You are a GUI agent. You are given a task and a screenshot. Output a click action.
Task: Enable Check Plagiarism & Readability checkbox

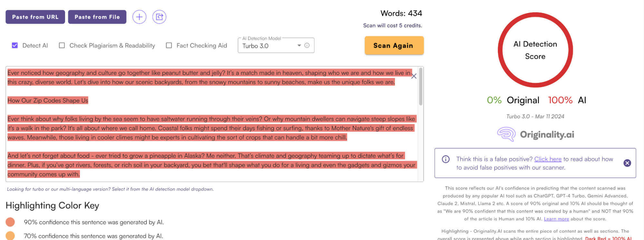[62, 45]
